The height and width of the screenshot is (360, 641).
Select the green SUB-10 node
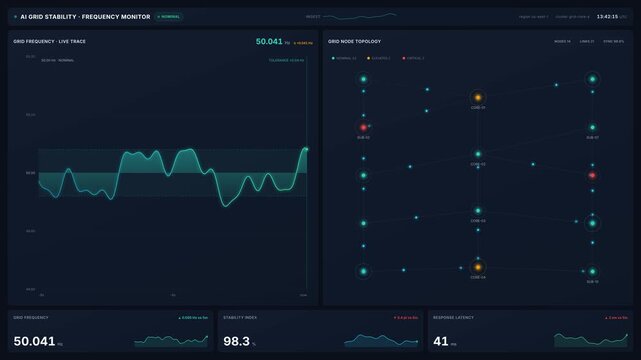pyautogui.click(x=592, y=271)
